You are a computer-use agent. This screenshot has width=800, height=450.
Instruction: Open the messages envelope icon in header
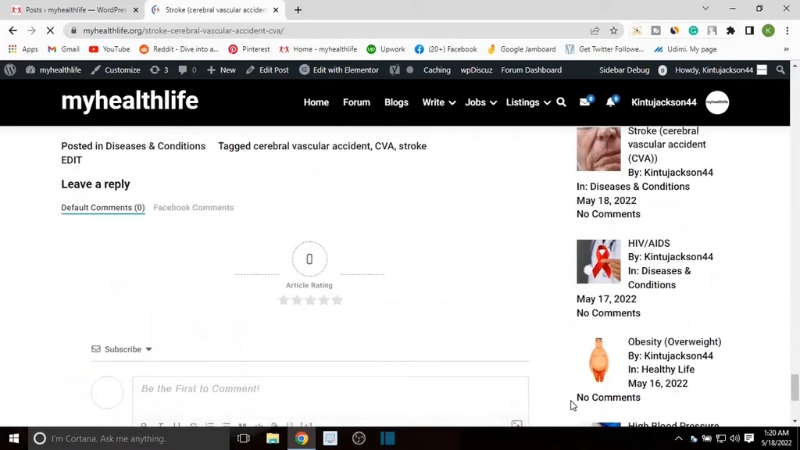pos(586,102)
